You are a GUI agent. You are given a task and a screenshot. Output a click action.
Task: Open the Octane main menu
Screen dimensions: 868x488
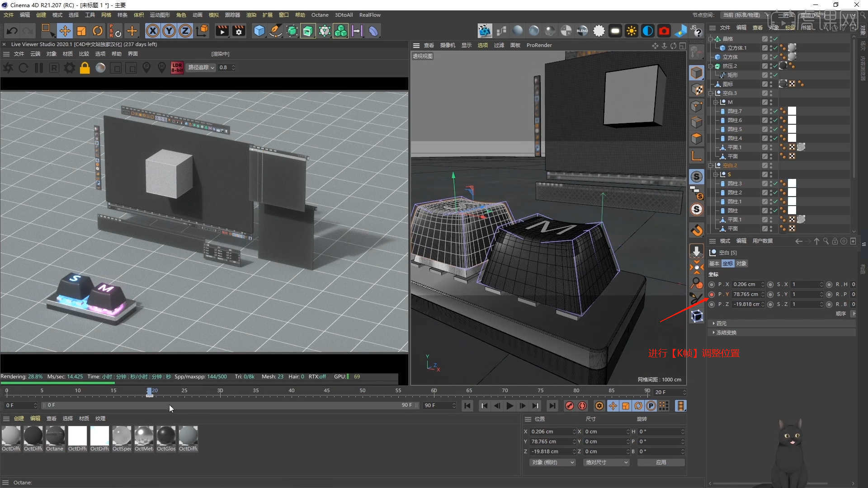320,15
